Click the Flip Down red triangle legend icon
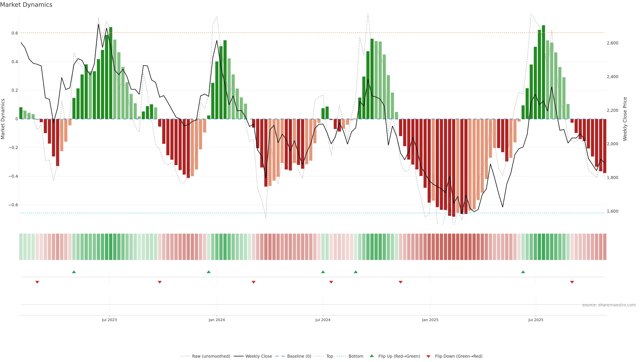The width and height of the screenshot is (644, 362). point(428,356)
